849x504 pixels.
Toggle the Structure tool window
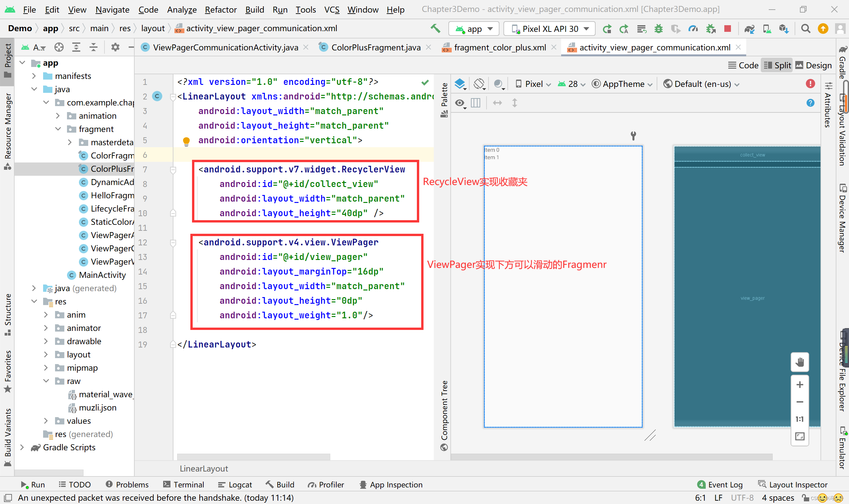(8, 314)
